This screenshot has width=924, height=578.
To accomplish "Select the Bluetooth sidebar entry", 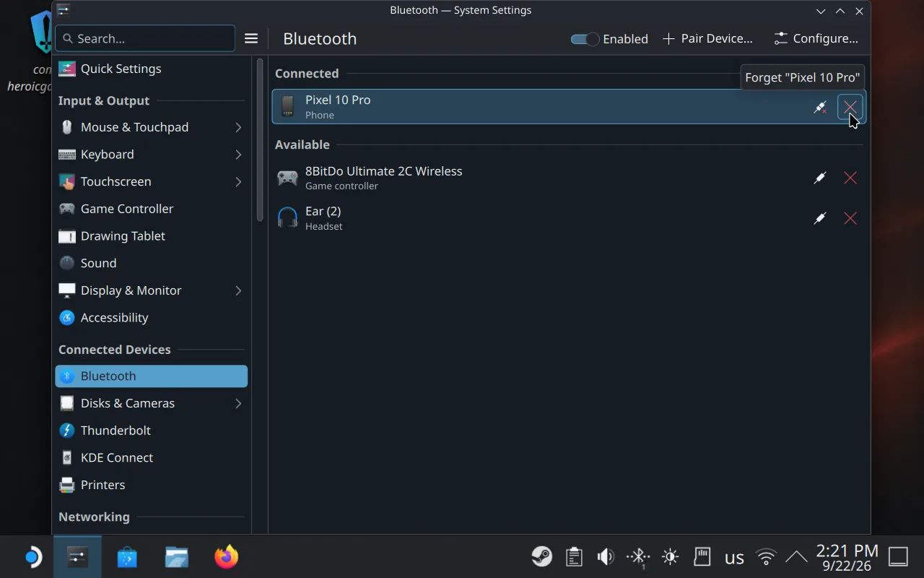I will point(152,376).
